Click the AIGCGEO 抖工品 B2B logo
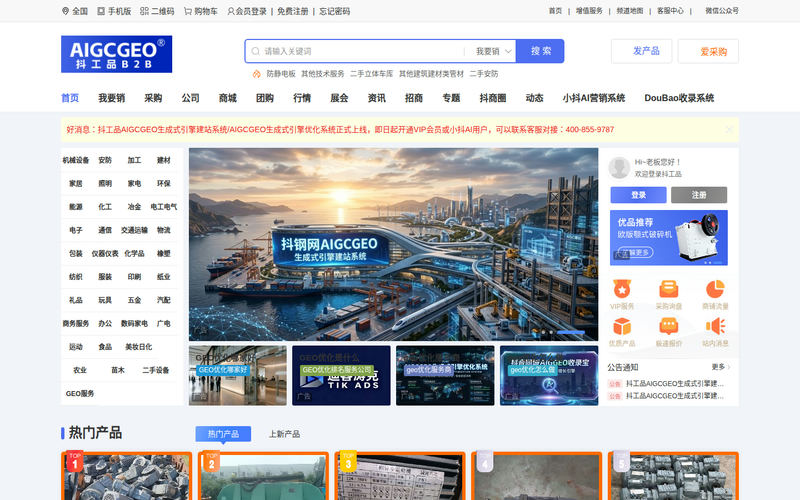This screenshot has height=500, width=800. click(x=116, y=54)
